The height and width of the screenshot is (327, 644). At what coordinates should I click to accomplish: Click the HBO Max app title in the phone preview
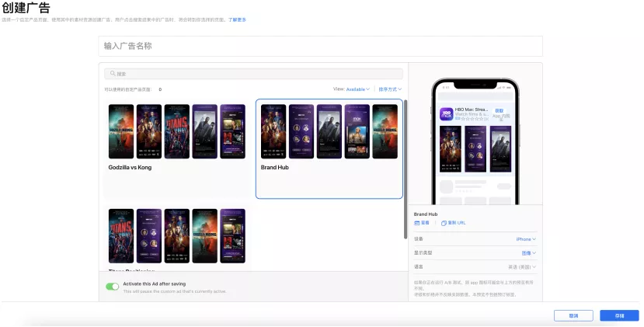click(x=472, y=110)
